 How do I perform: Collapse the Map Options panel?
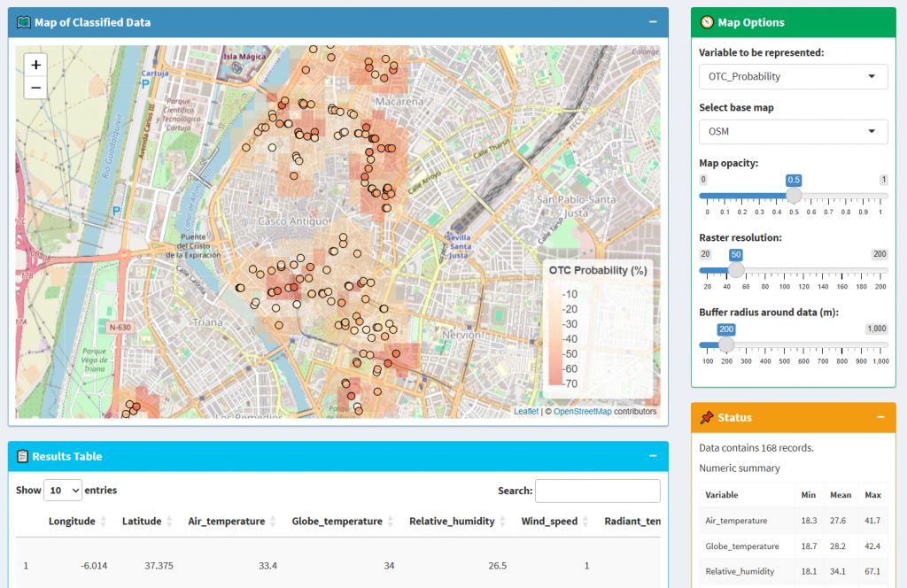click(880, 22)
